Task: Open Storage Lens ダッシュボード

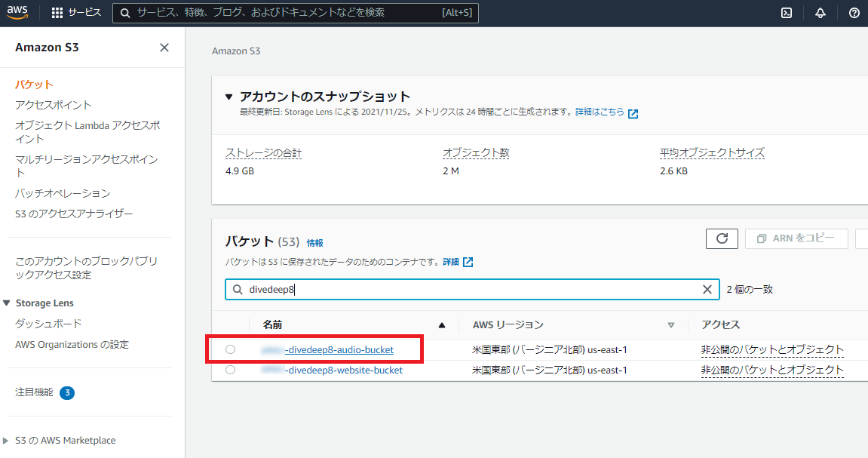Action: [48, 324]
